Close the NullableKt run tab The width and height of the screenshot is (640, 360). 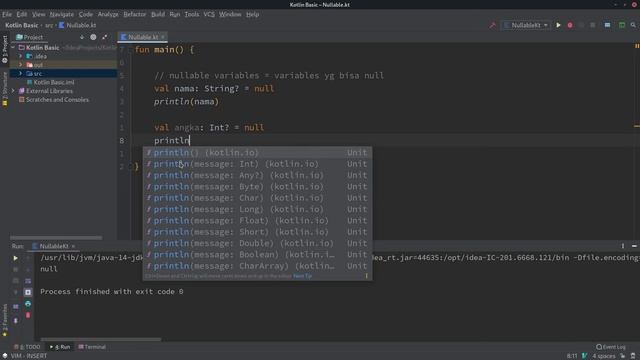(x=73, y=246)
